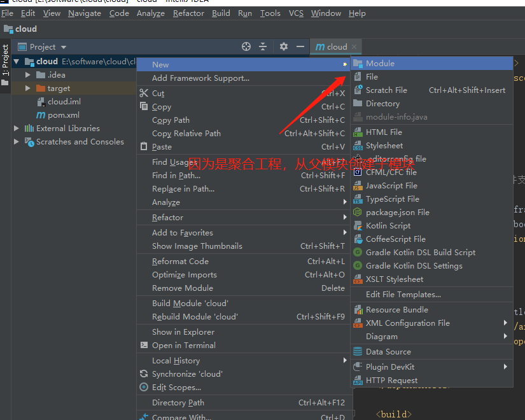Open the Refactor submenu in context menu
This screenshot has height=420, width=525.
click(245, 218)
